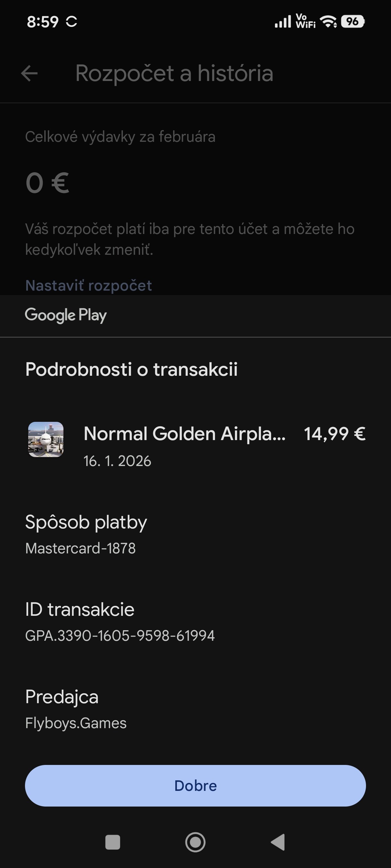Tap the Android recent apps square button

click(113, 842)
